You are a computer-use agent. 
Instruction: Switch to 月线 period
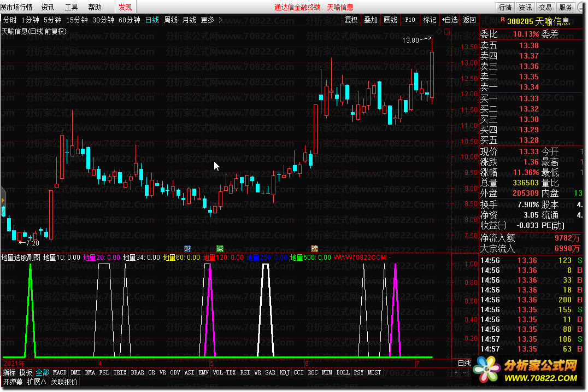(189, 20)
